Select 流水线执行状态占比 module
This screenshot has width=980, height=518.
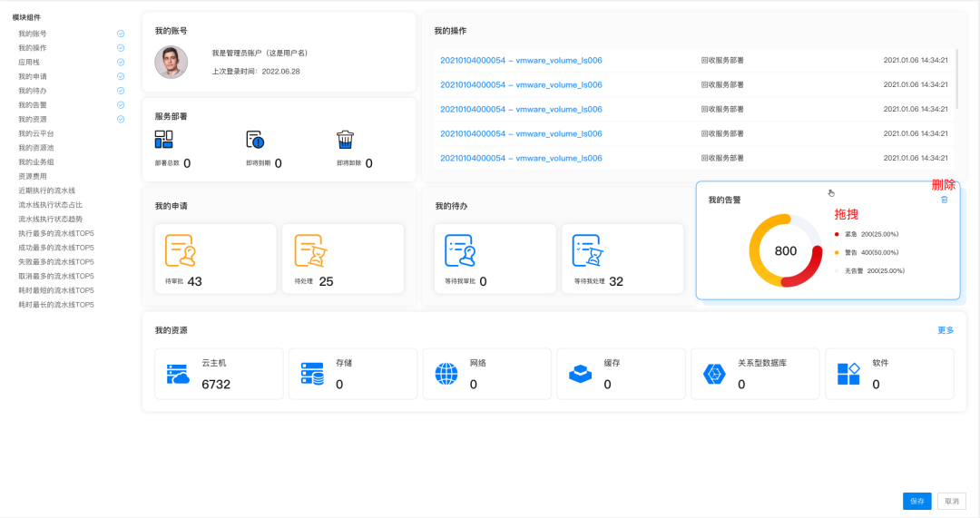pos(51,205)
